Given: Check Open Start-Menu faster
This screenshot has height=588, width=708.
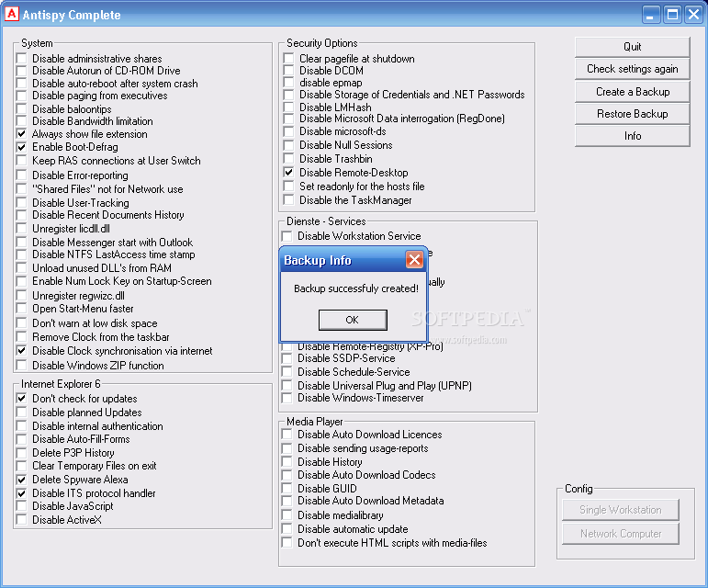Looking at the screenshot, I should [x=21, y=309].
